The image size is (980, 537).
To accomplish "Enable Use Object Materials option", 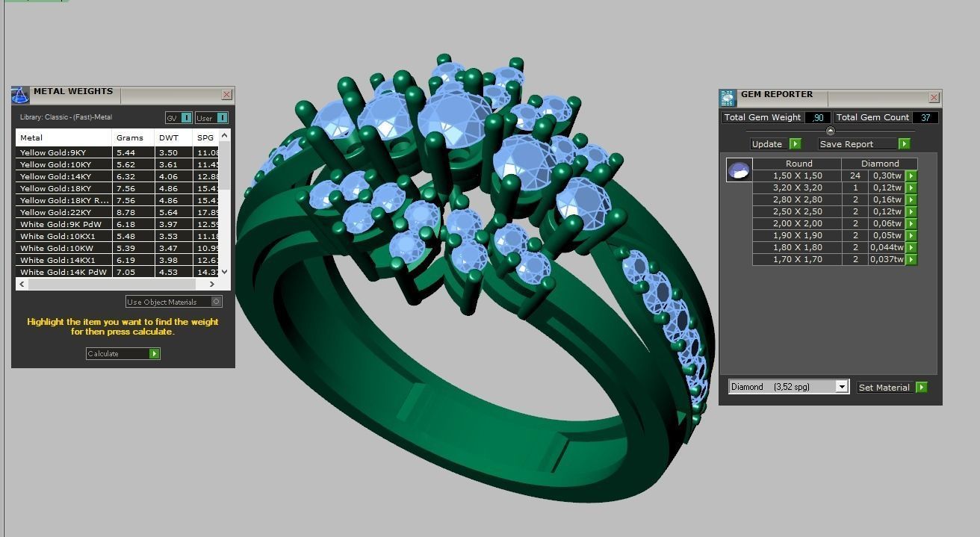I will click(x=216, y=302).
